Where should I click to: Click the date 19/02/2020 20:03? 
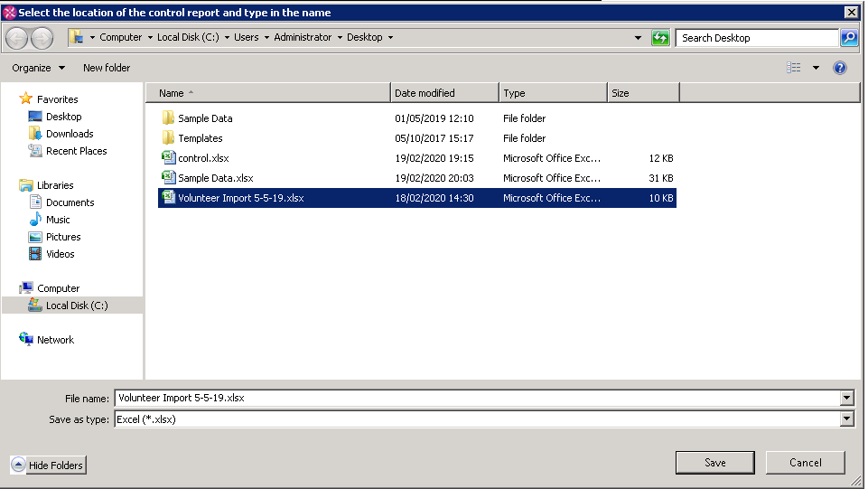tap(434, 178)
